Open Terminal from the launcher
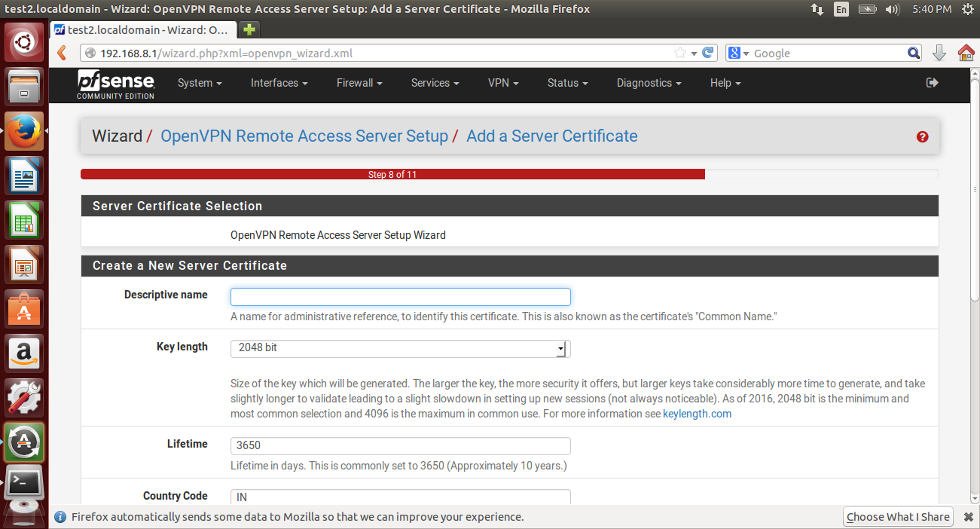This screenshot has width=980, height=529. [25, 482]
